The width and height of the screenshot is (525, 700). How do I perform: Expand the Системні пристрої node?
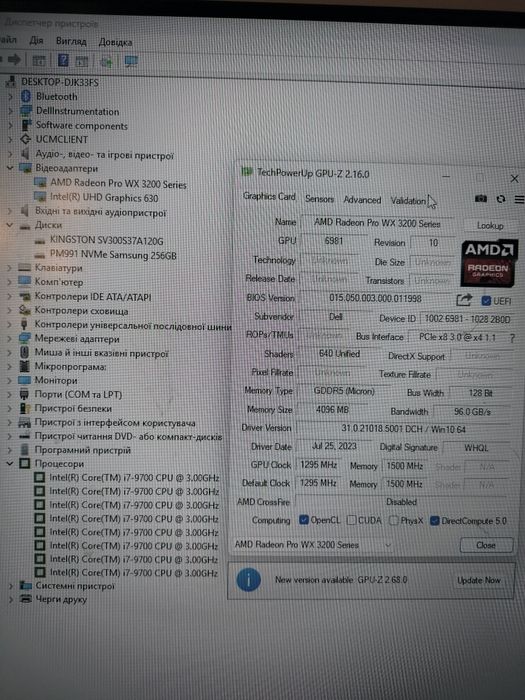click(11, 585)
